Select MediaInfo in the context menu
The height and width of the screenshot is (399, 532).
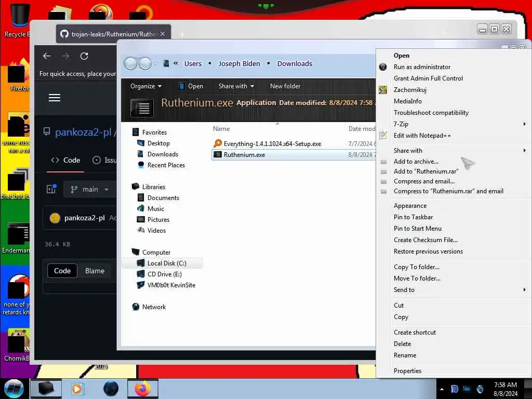(407, 101)
